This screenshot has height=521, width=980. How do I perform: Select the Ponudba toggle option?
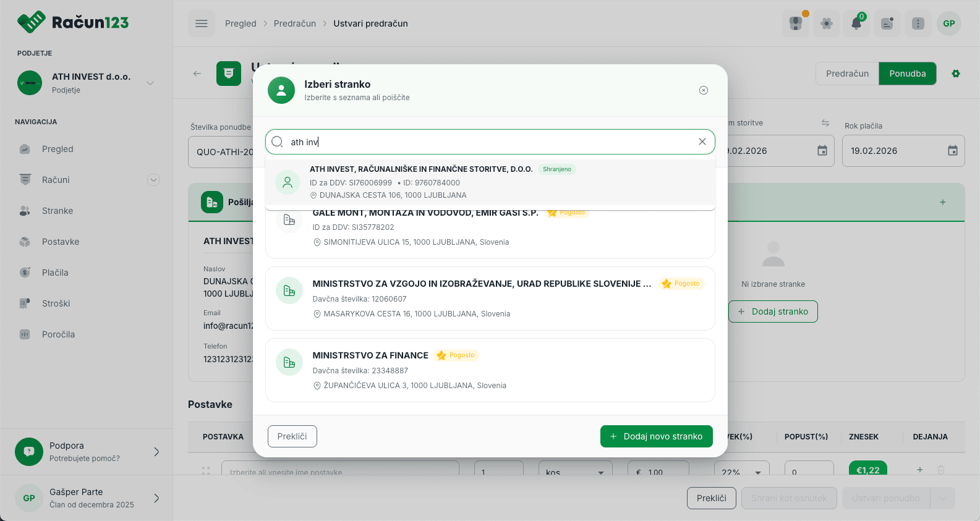pyautogui.click(x=907, y=74)
